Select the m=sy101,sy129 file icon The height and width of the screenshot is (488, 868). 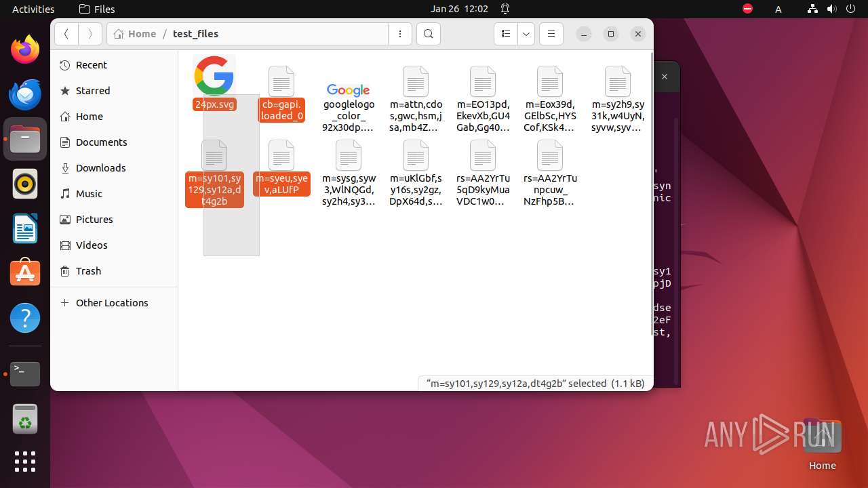[214, 155]
